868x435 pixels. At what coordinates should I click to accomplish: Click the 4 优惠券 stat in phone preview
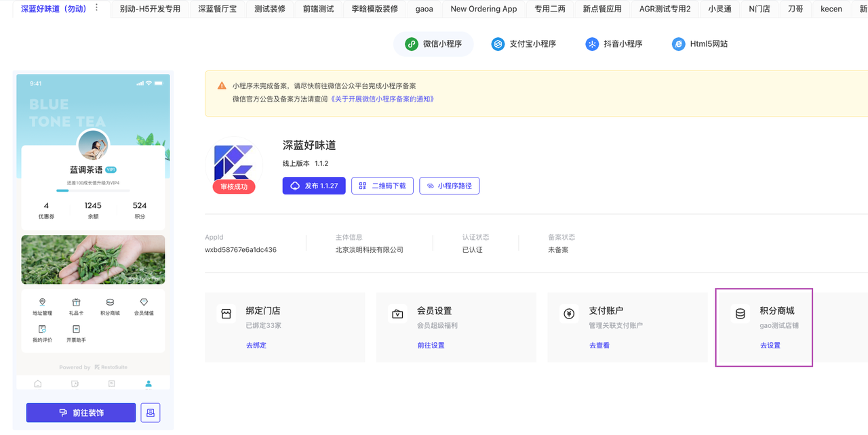[46, 210]
